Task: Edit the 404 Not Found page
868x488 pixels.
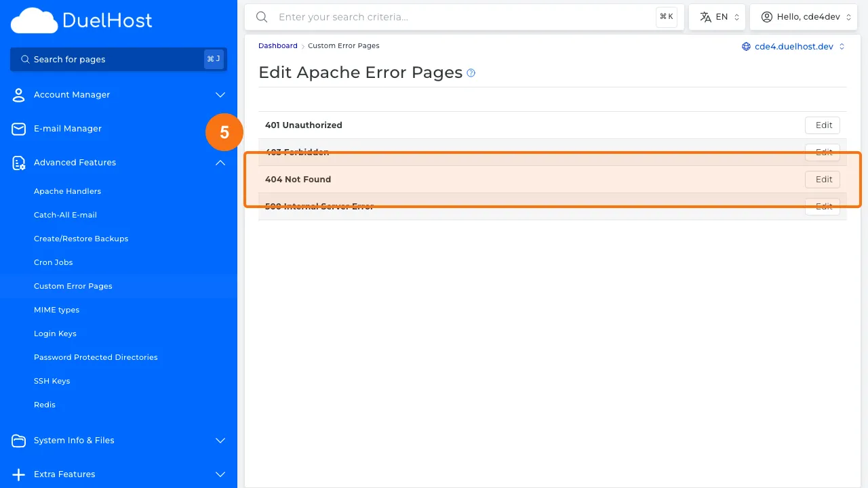Action: 822,179
